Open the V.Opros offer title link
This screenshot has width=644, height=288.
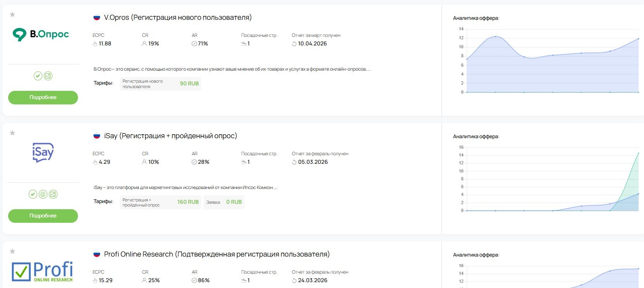point(178,17)
